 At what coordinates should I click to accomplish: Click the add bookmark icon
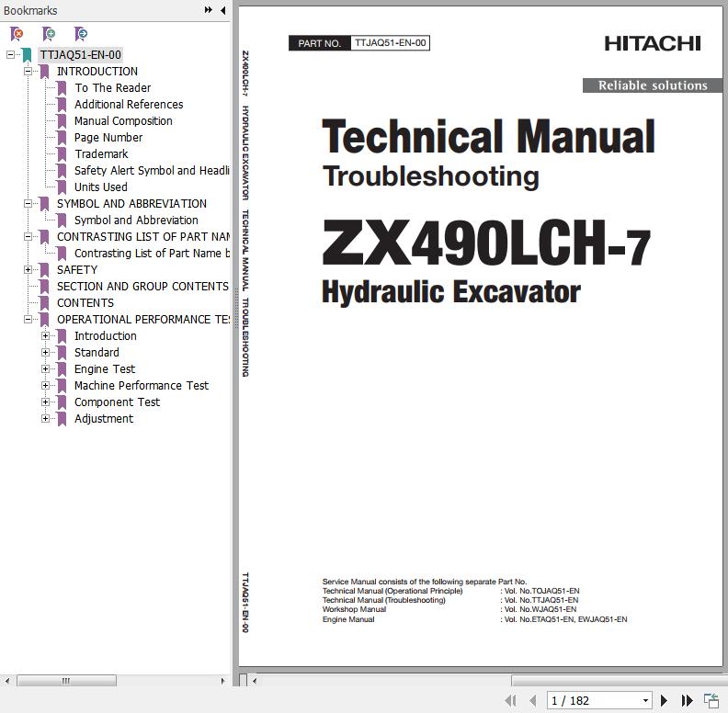49,33
